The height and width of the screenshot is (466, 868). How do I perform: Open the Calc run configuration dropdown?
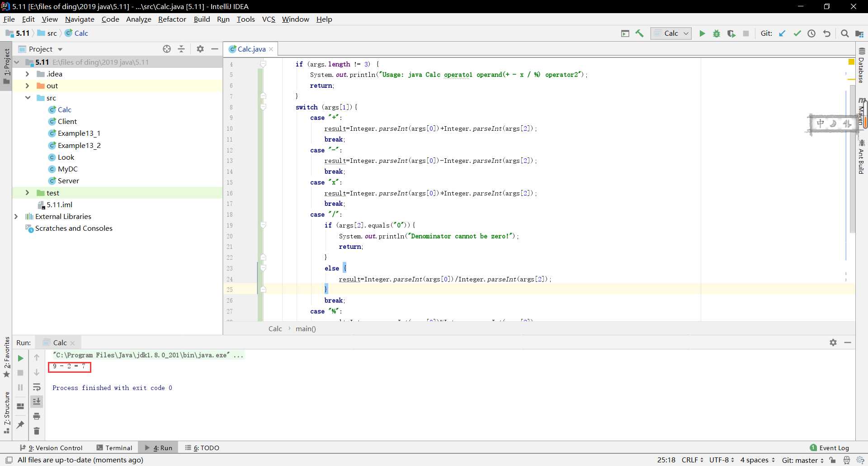pos(671,33)
